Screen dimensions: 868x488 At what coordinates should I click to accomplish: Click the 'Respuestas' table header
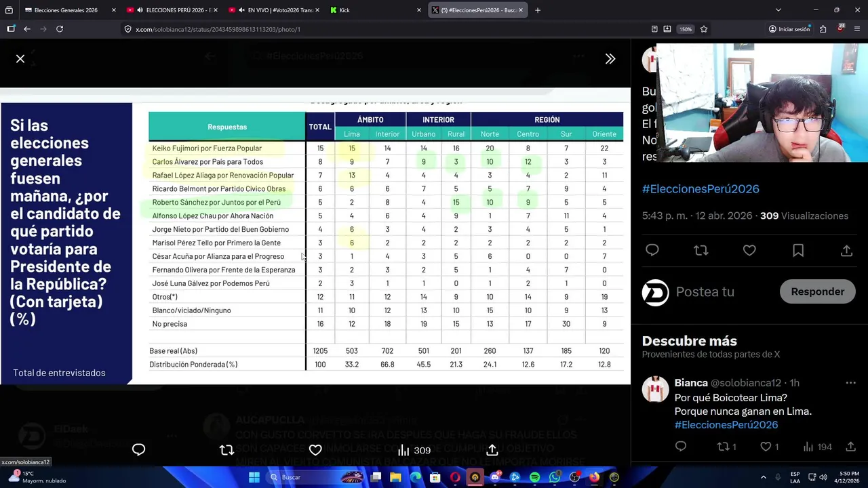pyautogui.click(x=227, y=127)
